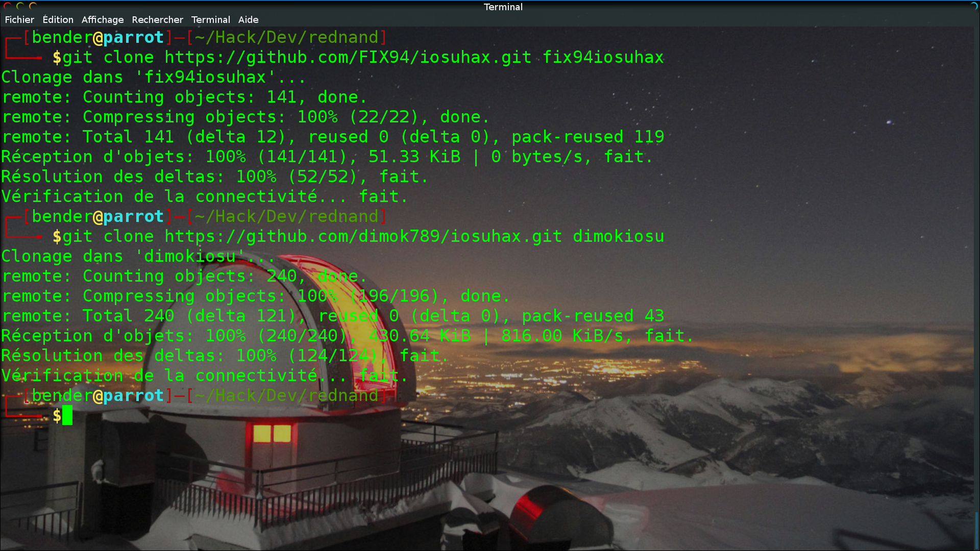Viewport: 980px width, 551px height.
Task: Open the Rechercher menu
Action: coord(157,19)
